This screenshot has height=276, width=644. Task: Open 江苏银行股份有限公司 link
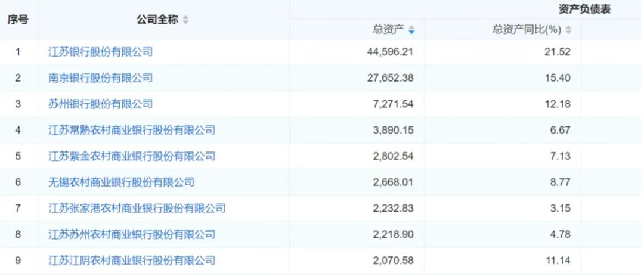click(101, 52)
